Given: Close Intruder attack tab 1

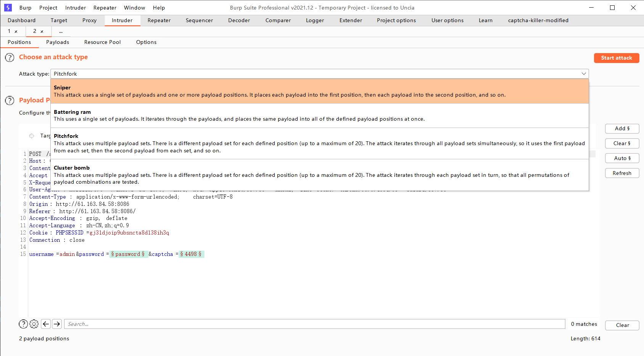Looking at the screenshot, I should (16, 31).
